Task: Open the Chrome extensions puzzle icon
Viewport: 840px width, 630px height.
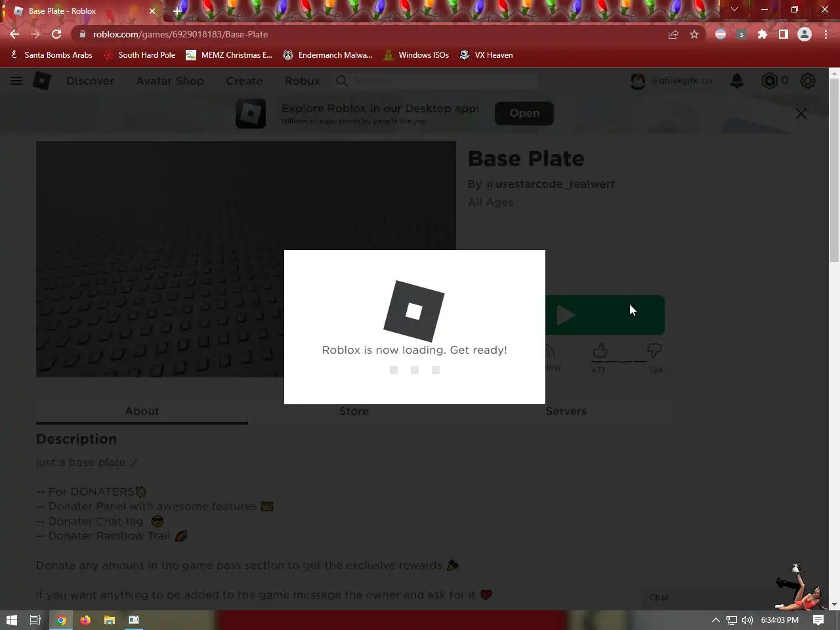Action: click(x=762, y=34)
